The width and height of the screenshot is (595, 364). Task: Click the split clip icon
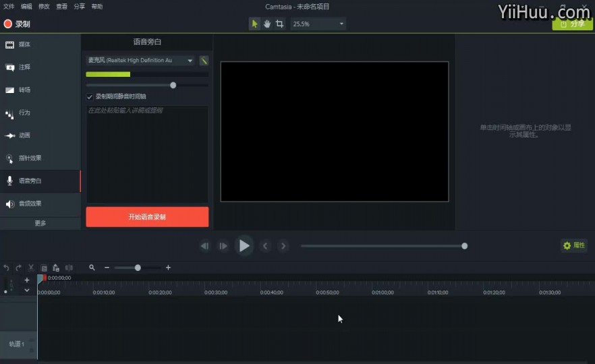click(x=69, y=268)
